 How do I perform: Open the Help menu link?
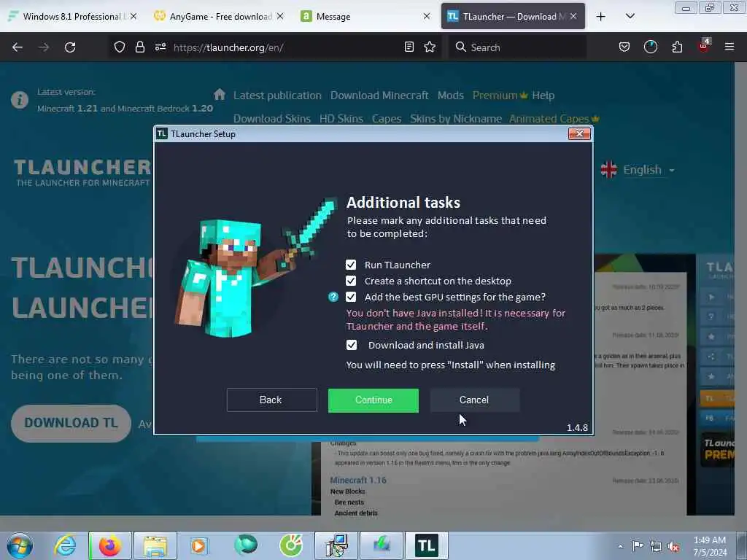click(x=543, y=96)
